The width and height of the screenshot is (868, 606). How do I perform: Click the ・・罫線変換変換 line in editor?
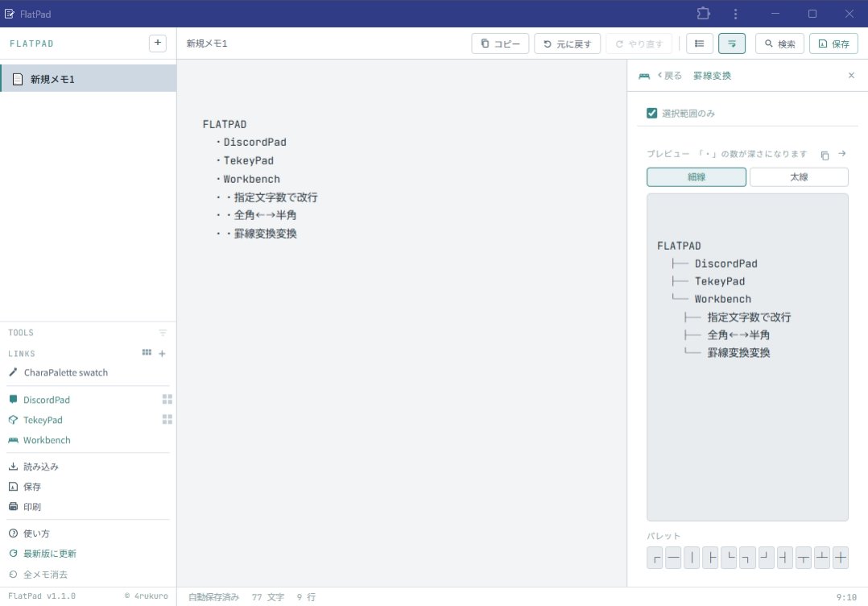256,233
